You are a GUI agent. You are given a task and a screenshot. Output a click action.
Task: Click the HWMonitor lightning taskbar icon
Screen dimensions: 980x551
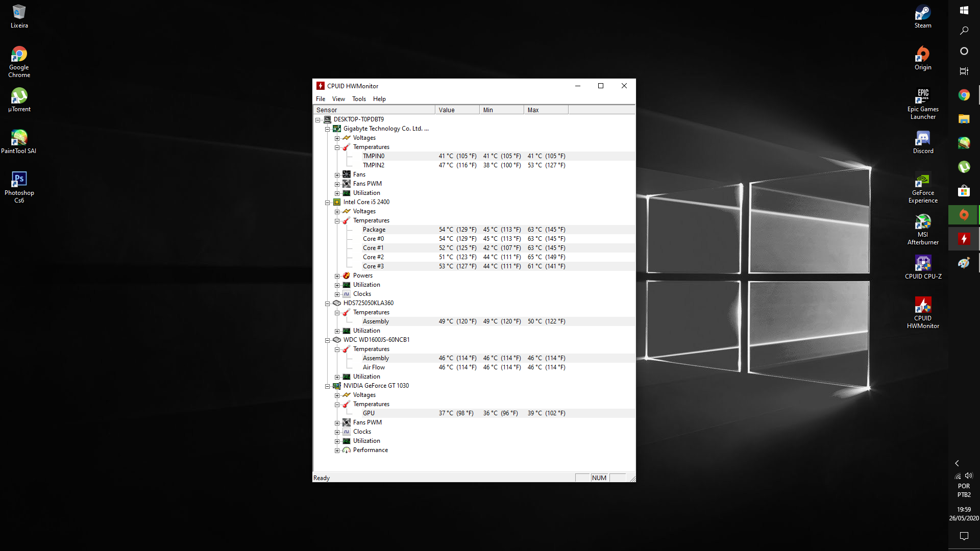click(964, 239)
